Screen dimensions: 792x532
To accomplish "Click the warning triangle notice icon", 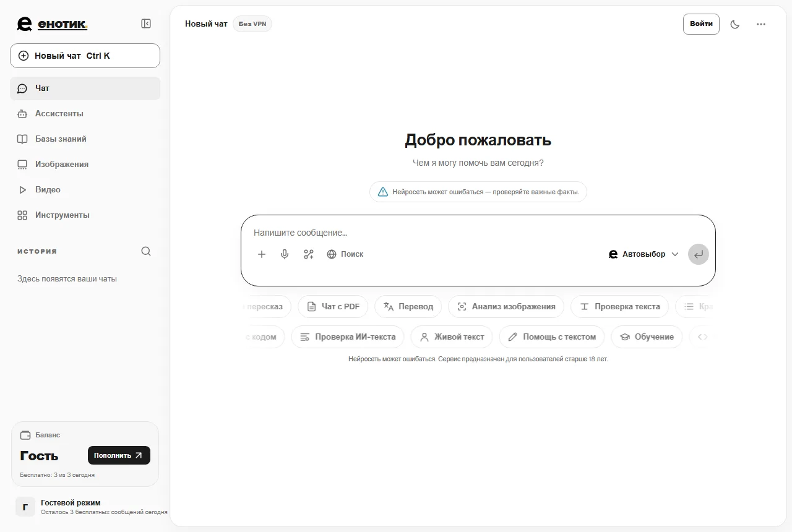I will click(383, 192).
